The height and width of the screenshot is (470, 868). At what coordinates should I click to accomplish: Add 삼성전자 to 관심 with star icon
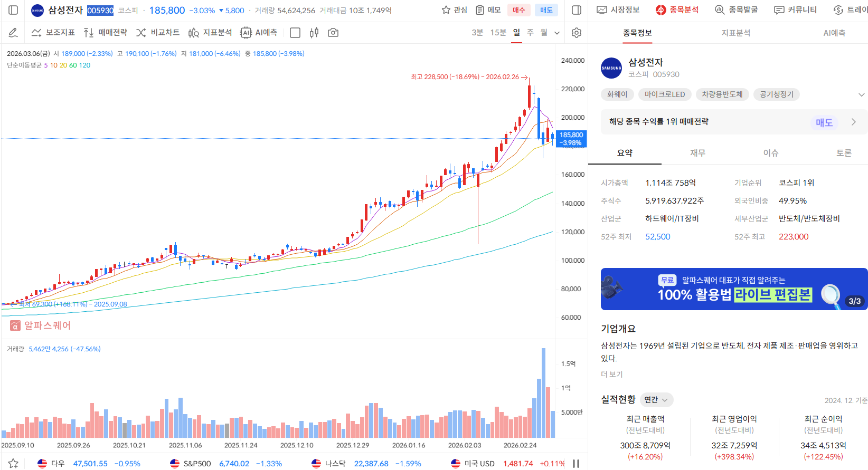click(x=454, y=10)
